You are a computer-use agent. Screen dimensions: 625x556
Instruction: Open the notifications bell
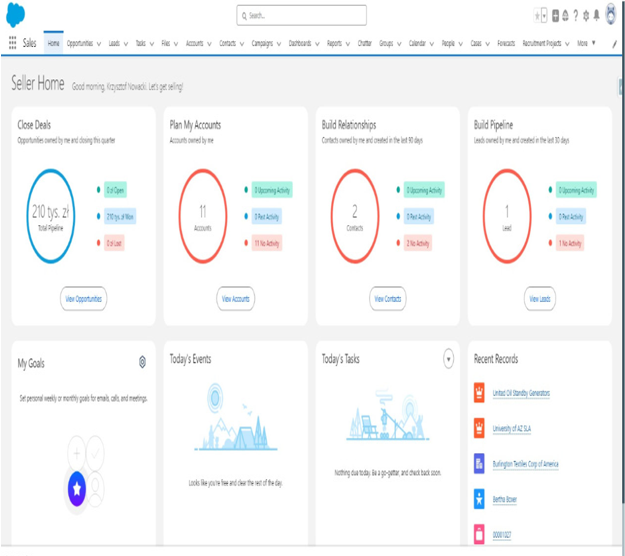pyautogui.click(x=596, y=16)
